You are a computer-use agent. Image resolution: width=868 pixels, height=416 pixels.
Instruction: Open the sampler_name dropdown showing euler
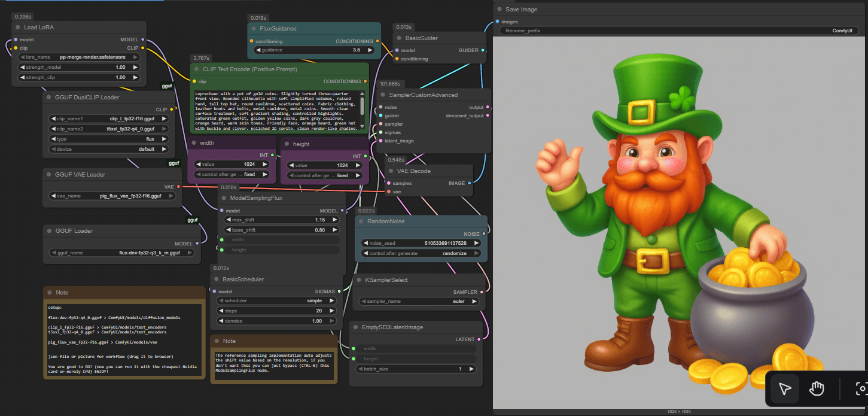coord(418,302)
